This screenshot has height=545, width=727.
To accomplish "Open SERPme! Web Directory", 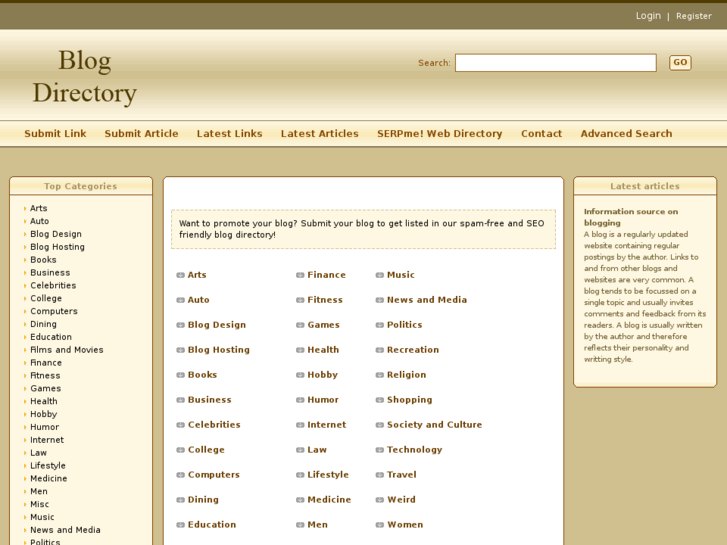I will click(440, 134).
